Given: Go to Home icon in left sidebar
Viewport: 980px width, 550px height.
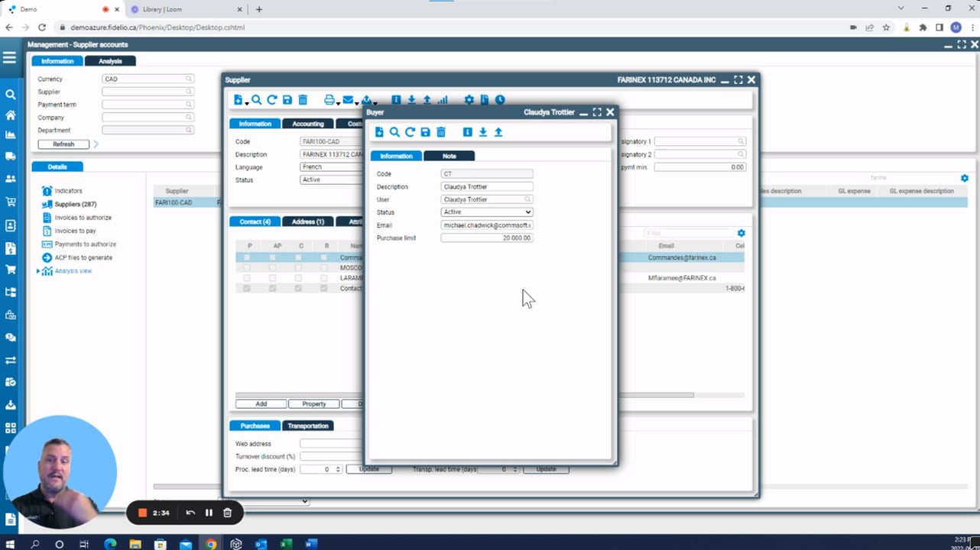Looking at the screenshot, I should click(10, 115).
